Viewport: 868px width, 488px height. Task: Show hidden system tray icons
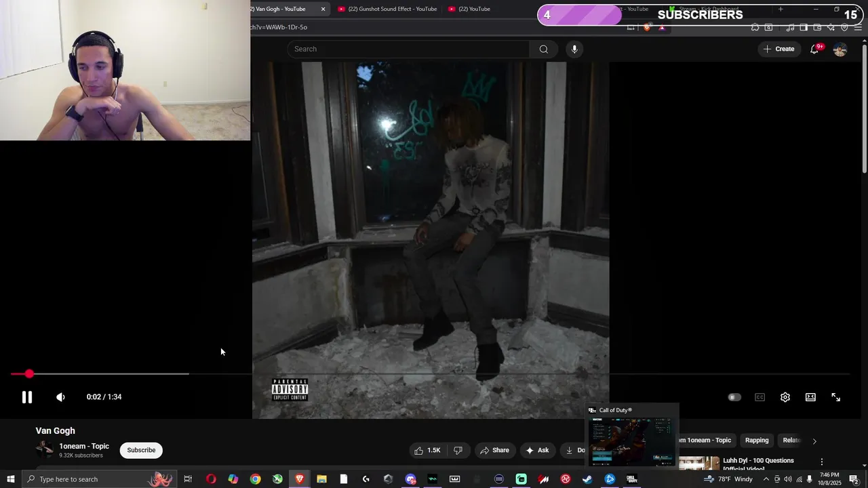coord(766,479)
